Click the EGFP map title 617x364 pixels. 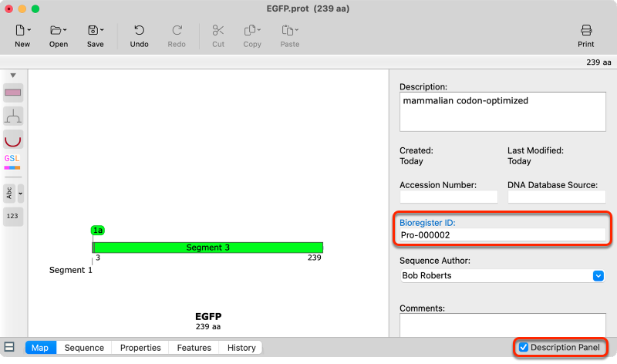[x=208, y=316]
